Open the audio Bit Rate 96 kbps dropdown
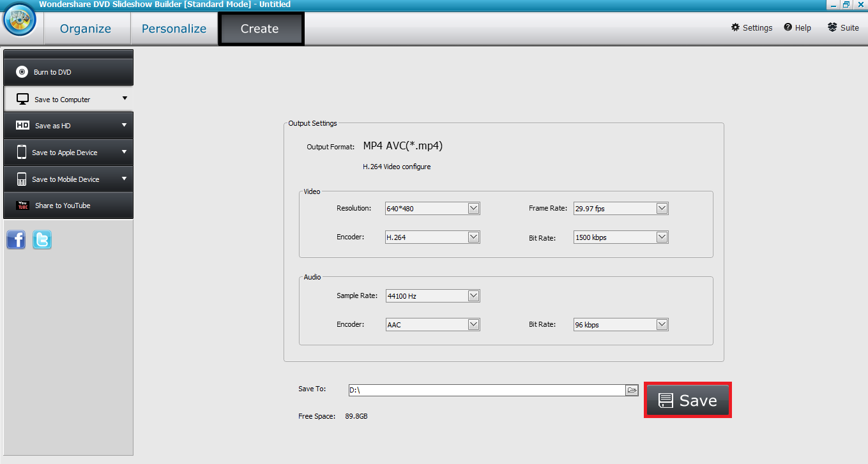The height and width of the screenshot is (464, 868). pos(621,324)
